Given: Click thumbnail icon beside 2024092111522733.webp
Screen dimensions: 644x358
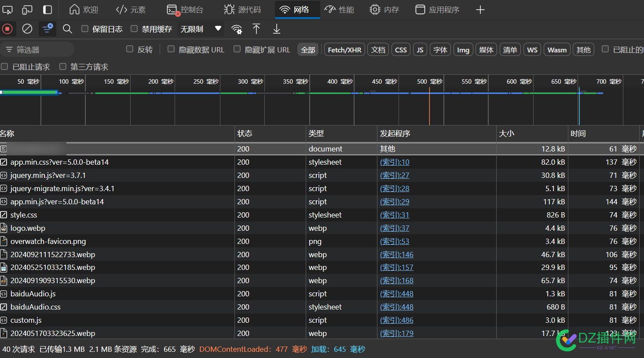Looking at the screenshot, I should [4, 255].
